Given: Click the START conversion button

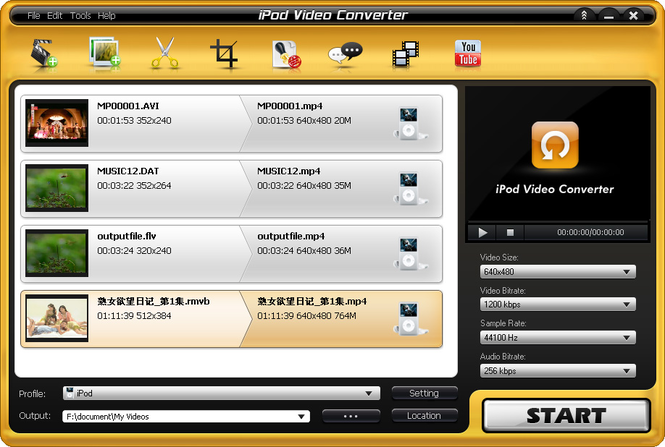Looking at the screenshot, I should (566, 416).
